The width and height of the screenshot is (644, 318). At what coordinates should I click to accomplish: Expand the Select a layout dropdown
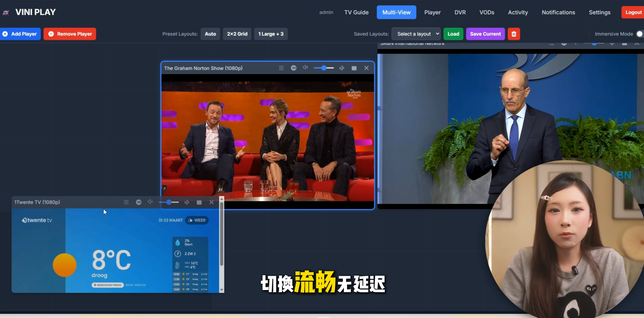point(416,34)
